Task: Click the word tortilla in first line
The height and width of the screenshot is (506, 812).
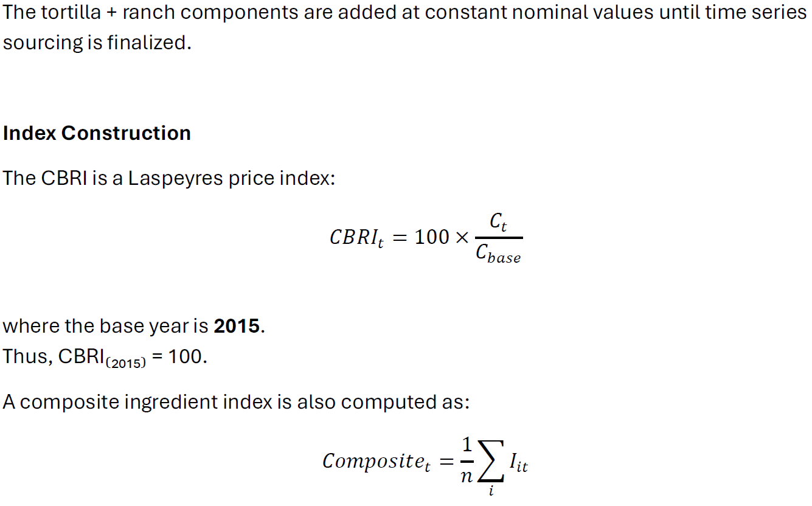Action: 71,13
